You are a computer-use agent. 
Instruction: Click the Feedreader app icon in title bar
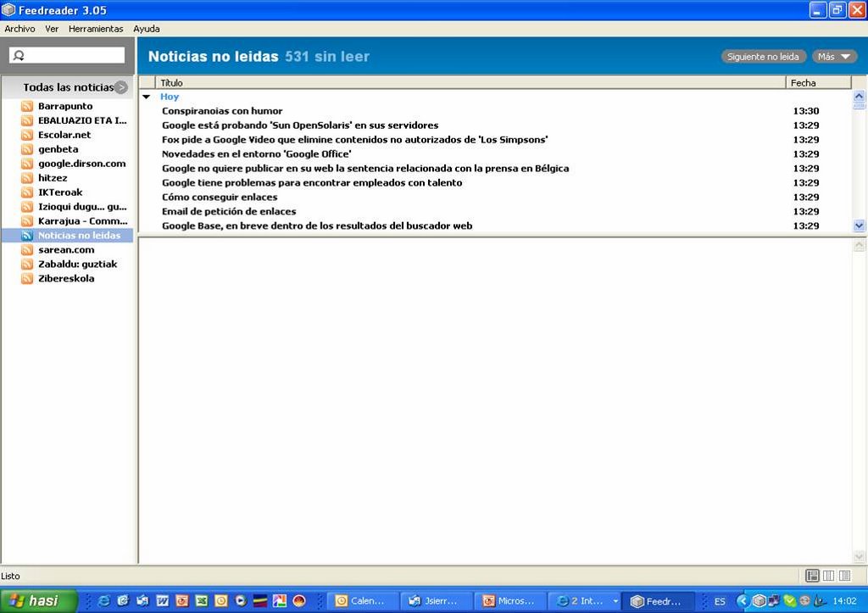[x=8, y=10]
